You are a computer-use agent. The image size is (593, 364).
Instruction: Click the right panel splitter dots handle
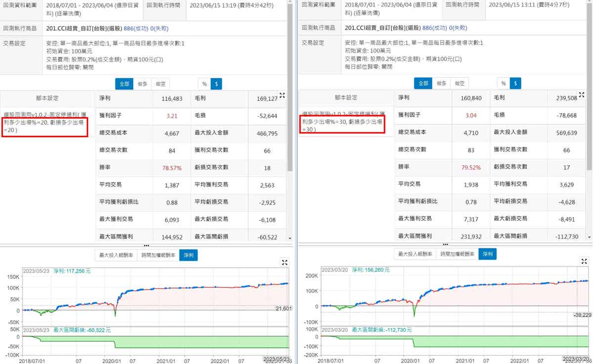pyautogui.click(x=446, y=244)
